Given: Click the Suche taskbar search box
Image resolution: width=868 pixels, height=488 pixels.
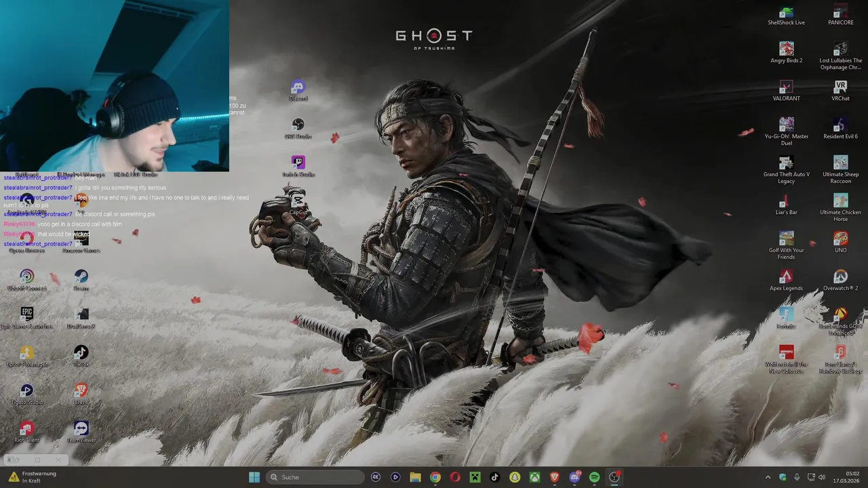Looking at the screenshot, I should [x=317, y=477].
